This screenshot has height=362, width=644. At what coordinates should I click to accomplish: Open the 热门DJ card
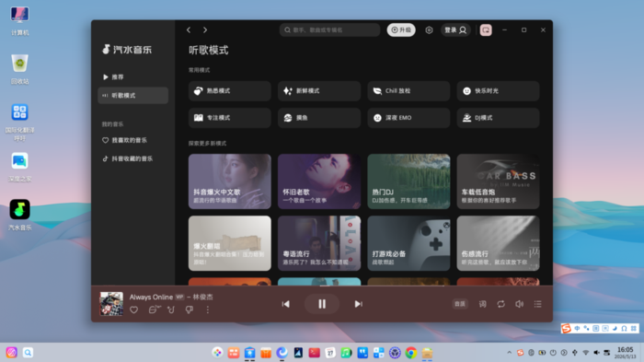coord(408,181)
